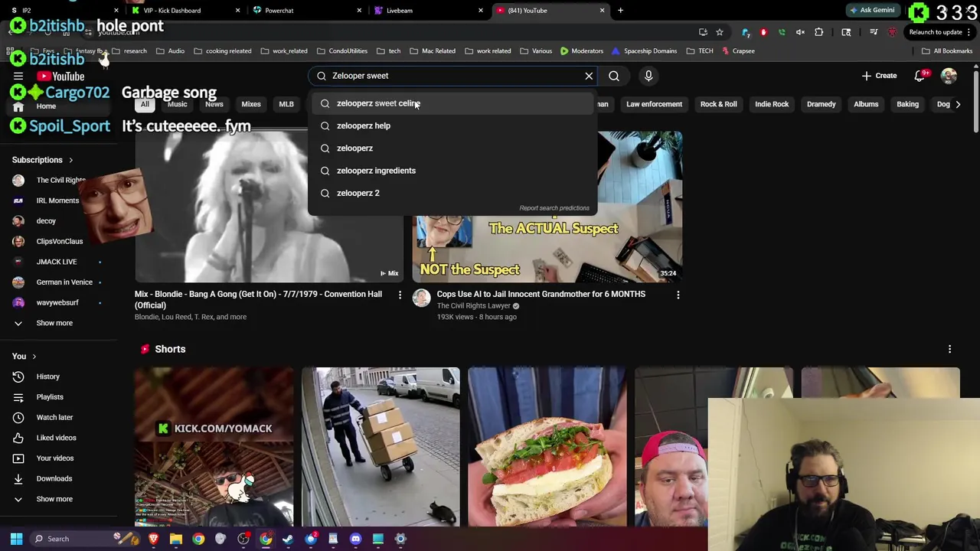Start voice search with the microphone icon
This screenshot has height=551, width=980.
point(648,76)
